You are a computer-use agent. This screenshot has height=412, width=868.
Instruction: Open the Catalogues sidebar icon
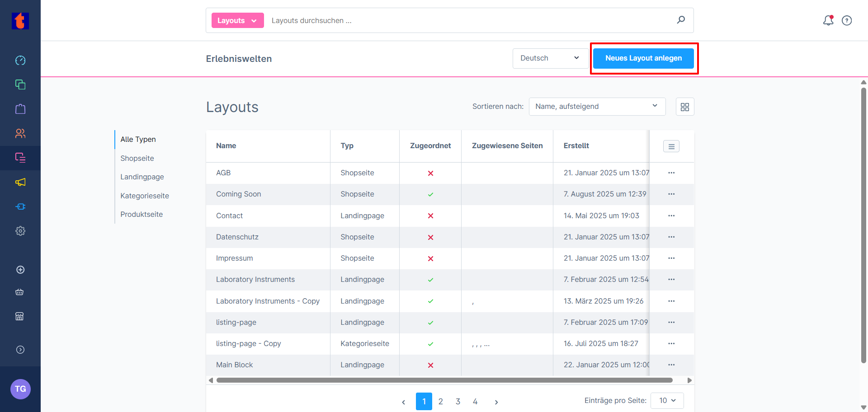[20, 84]
